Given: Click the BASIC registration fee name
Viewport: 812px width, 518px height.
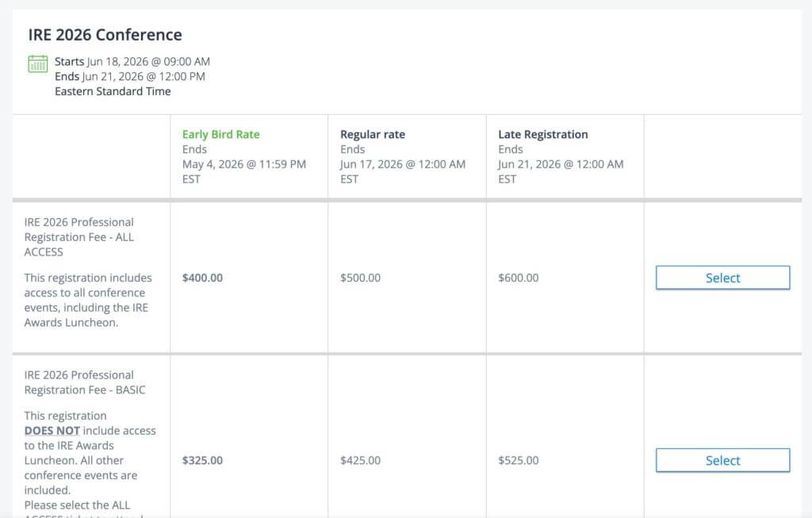Looking at the screenshot, I should [x=84, y=382].
